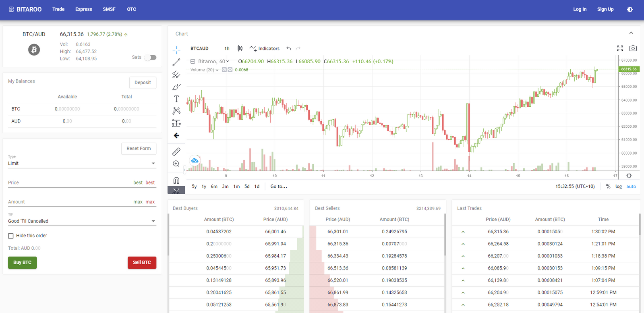Viewport: 644px width, 313px height.
Task: Click the Last Trades scrollbar
Action: [640, 225]
